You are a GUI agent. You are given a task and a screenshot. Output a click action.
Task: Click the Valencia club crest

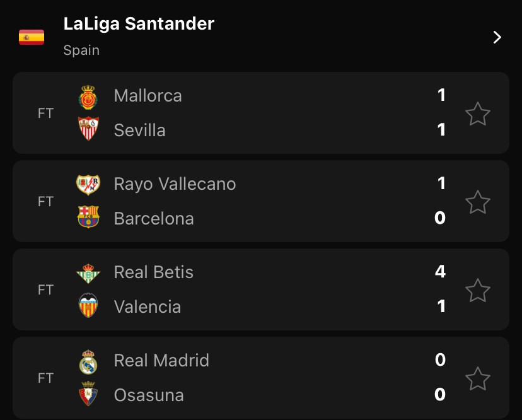(x=88, y=306)
